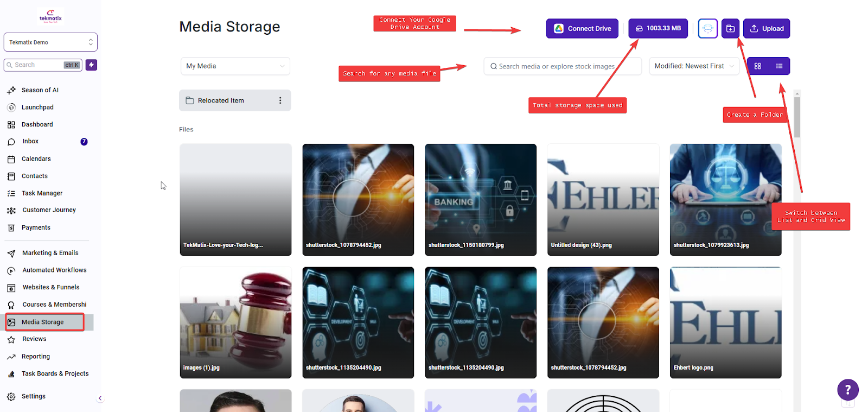The width and height of the screenshot is (868, 412).
Task: Click the Calendars icon in sidebar
Action: (x=11, y=159)
